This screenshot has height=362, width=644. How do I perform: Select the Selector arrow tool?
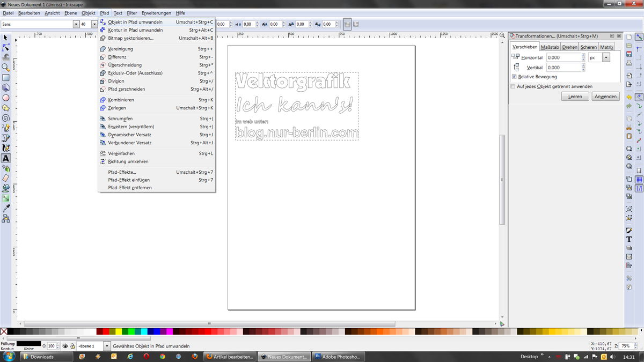[x=6, y=38]
